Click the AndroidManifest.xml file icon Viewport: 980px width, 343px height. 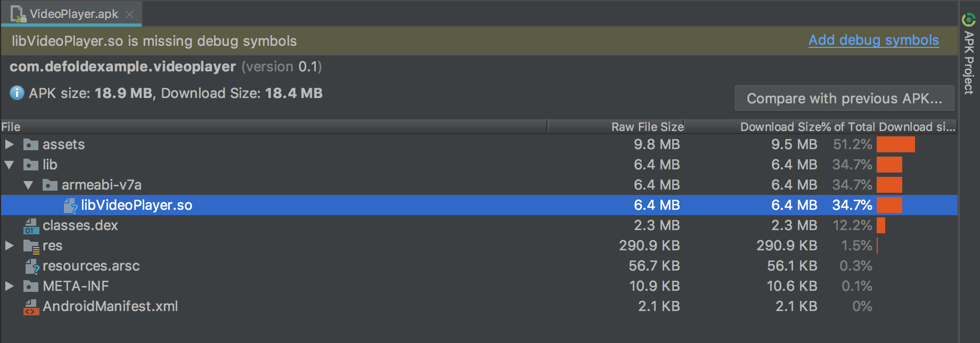31,307
